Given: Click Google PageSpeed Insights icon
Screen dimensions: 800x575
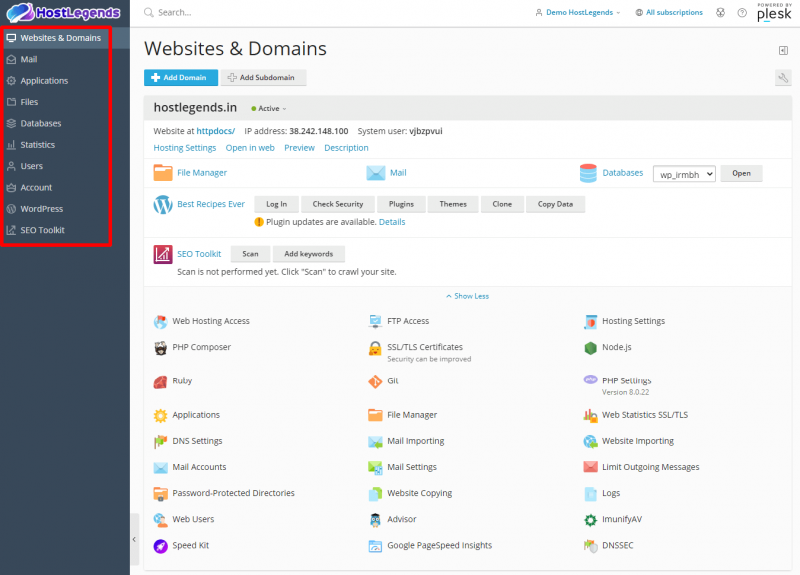Looking at the screenshot, I should [x=376, y=546].
